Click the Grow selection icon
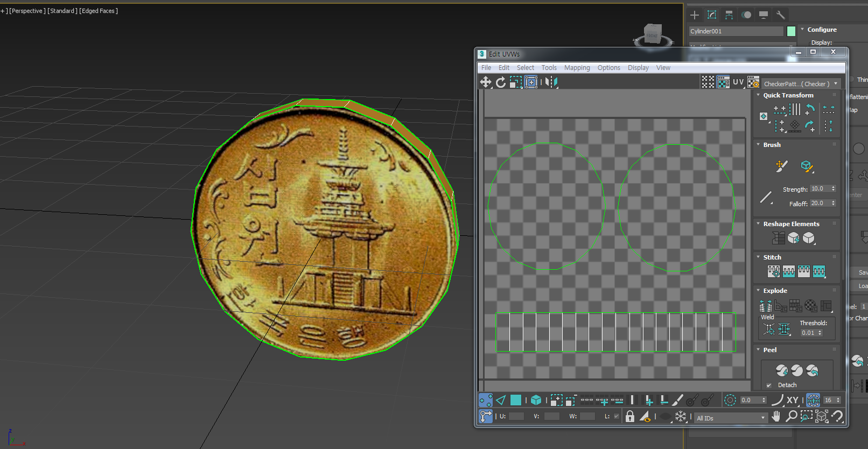The height and width of the screenshot is (449, 868). tap(556, 400)
